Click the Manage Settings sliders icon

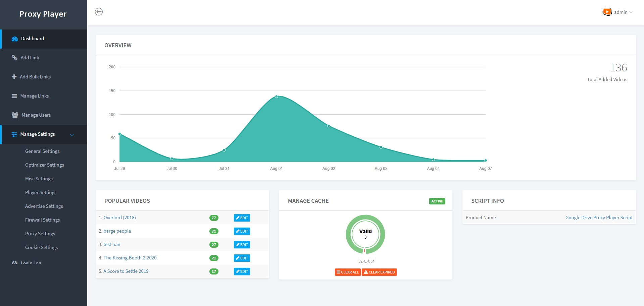14,134
